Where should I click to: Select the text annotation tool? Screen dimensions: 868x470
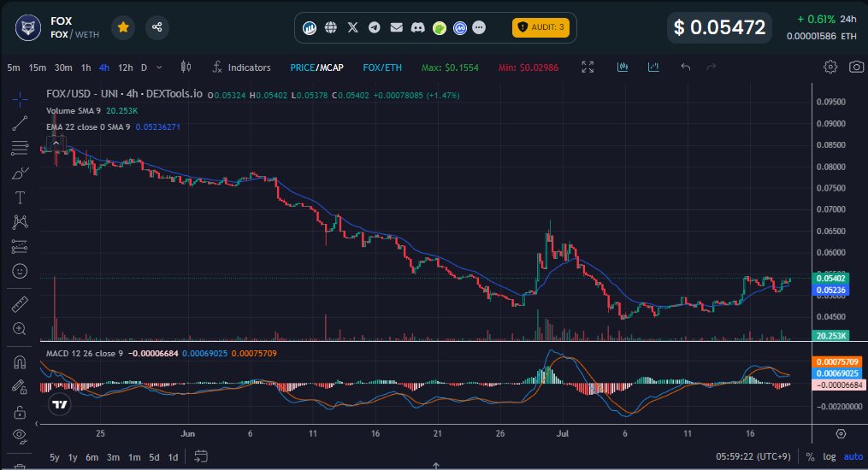[20, 197]
